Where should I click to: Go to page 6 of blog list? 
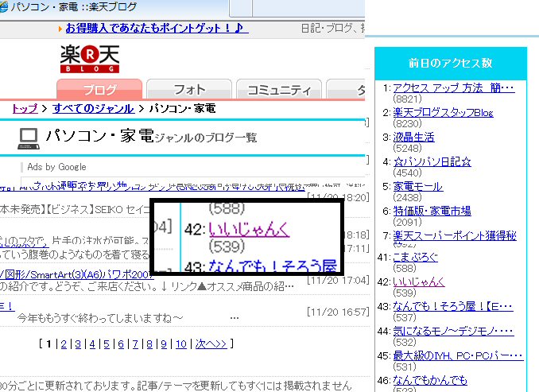click(x=121, y=343)
